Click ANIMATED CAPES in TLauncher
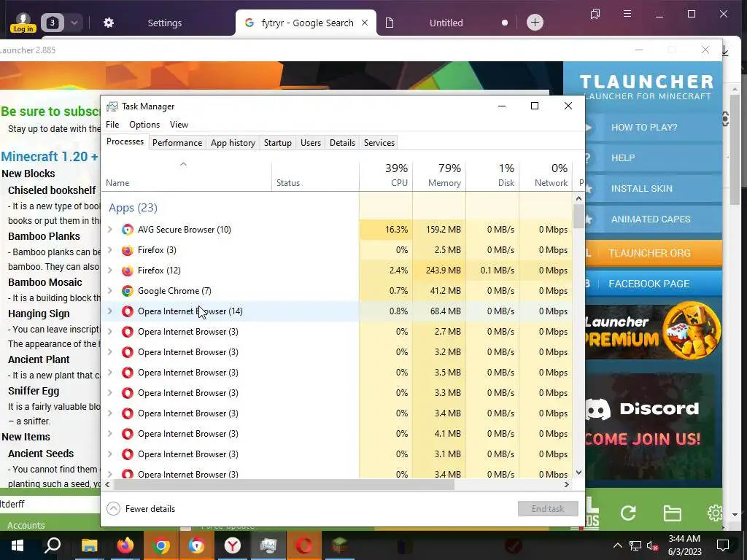Image resolution: width=747 pixels, height=560 pixels. 653,219
